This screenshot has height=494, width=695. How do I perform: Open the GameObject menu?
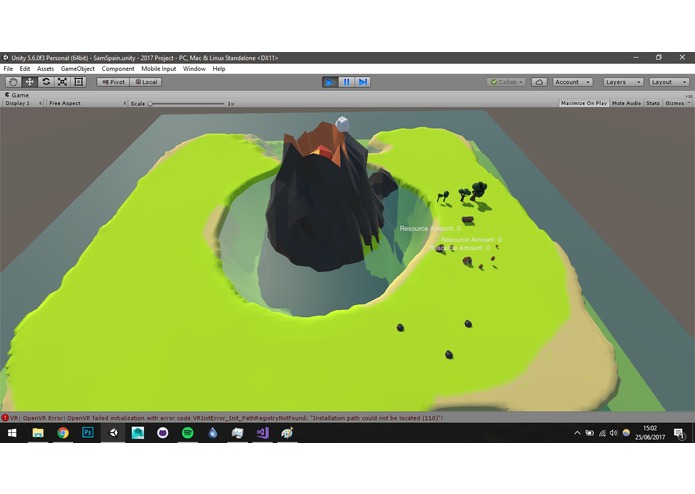coord(78,69)
